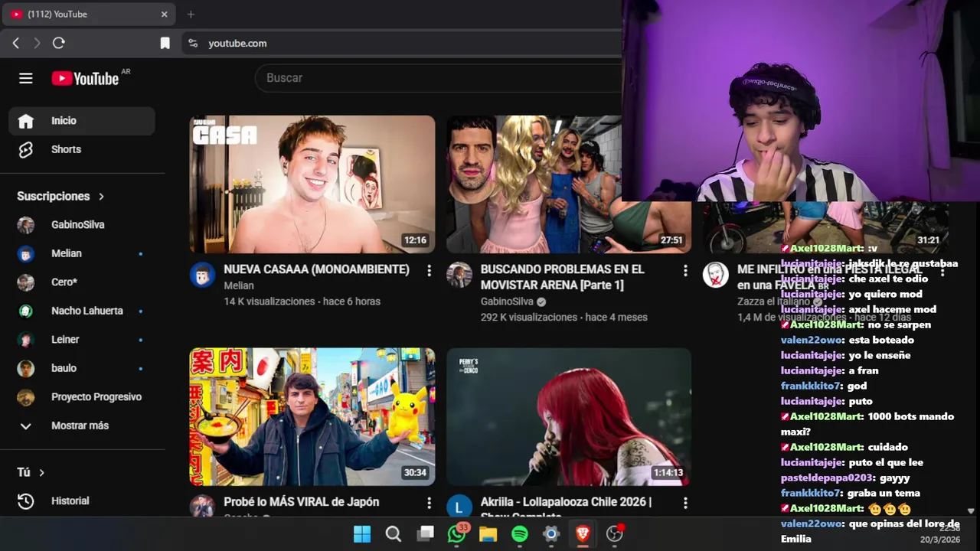
Task: Click the YouTube logo
Action: (x=85, y=78)
